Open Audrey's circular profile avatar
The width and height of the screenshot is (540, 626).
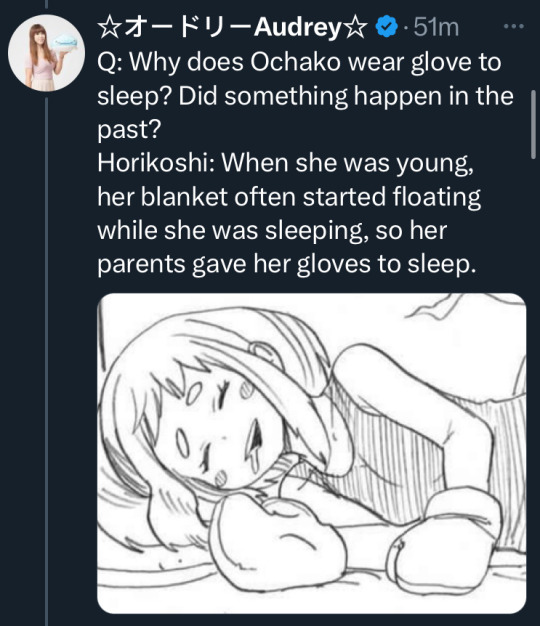tap(46, 53)
